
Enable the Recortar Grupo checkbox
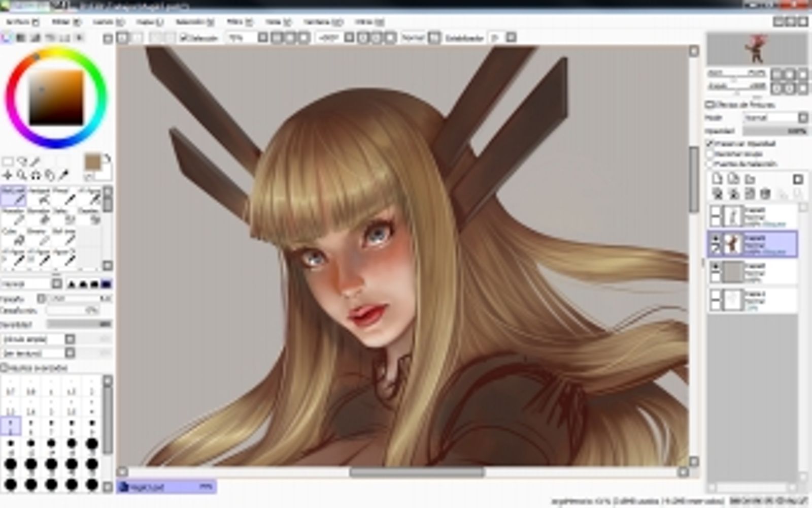710,154
